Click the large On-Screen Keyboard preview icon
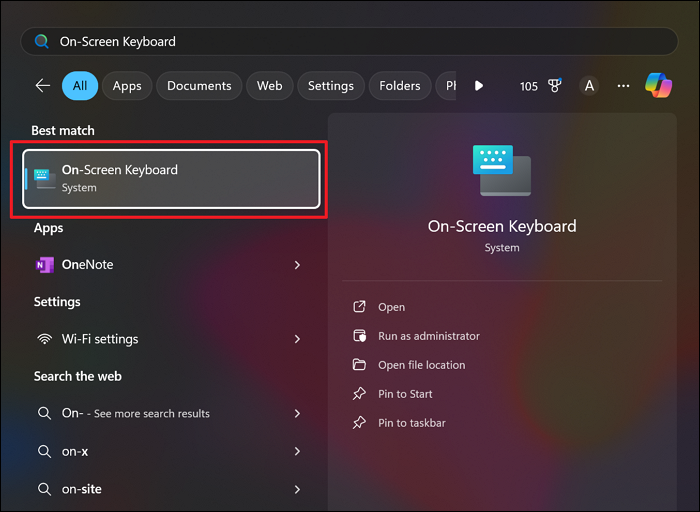This screenshot has width=700, height=512. pyautogui.click(x=502, y=170)
